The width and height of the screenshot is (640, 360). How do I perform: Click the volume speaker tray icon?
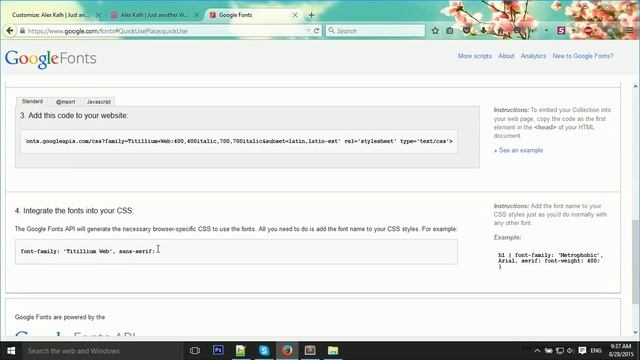[570, 351]
